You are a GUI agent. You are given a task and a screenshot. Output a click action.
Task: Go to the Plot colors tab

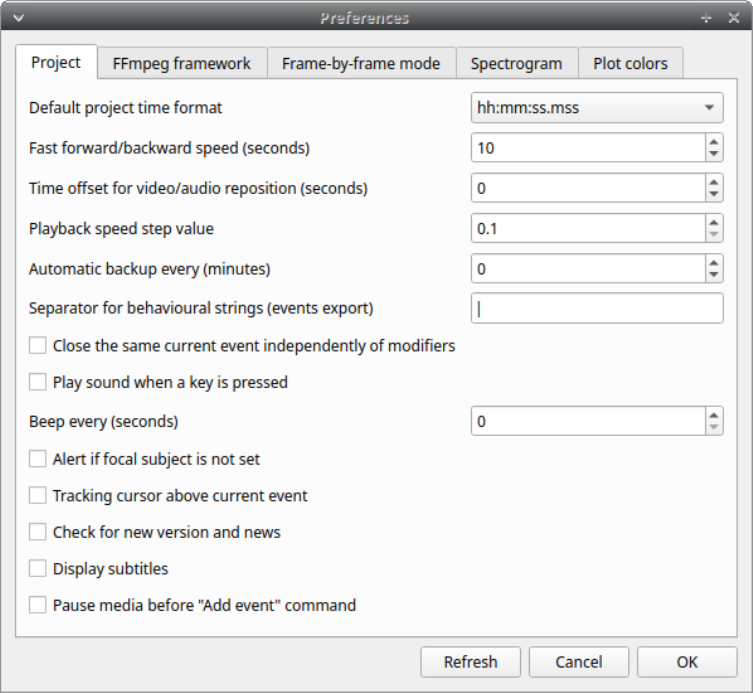coord(630,63)
